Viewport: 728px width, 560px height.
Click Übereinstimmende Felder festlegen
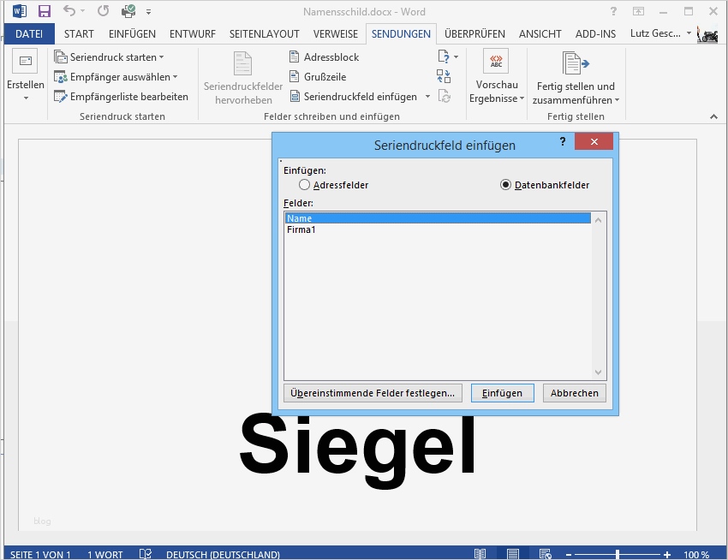pos(373,393)
